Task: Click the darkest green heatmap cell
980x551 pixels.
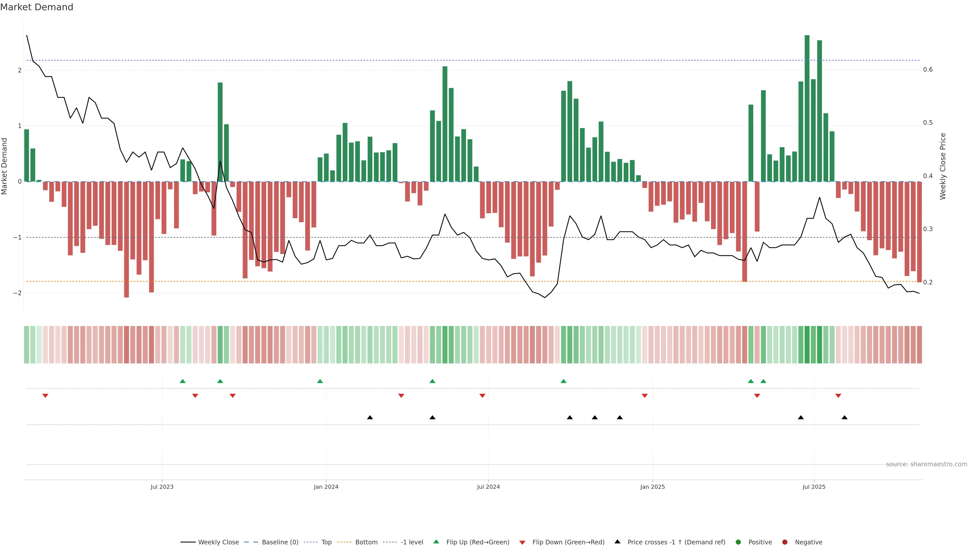Action: (x=807, y=345)
